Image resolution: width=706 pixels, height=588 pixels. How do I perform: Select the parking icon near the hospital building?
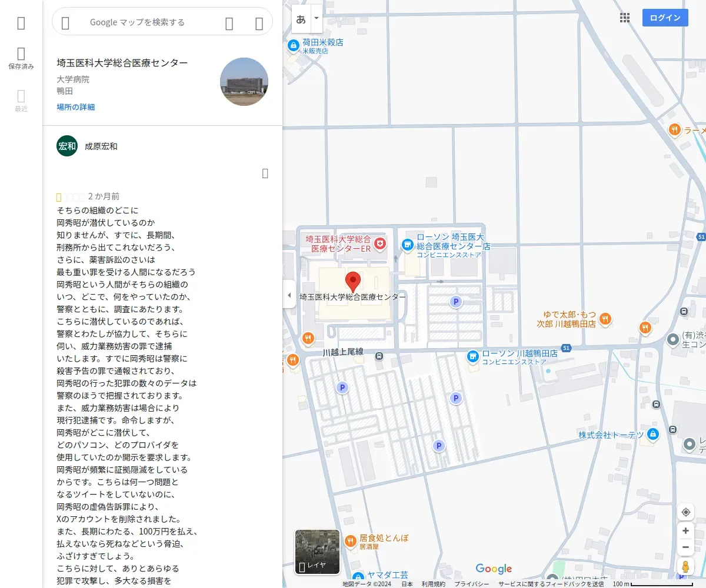coord(455,302)
